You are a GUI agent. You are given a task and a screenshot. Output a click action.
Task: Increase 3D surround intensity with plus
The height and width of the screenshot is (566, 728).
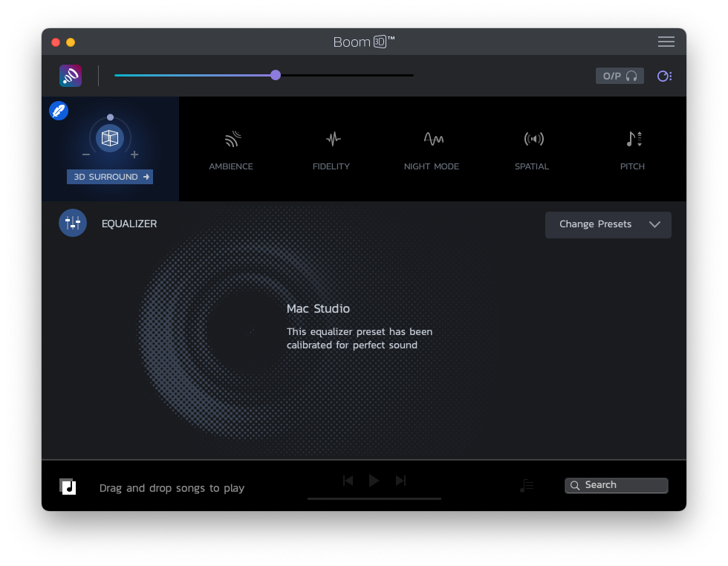coord(134,154)
